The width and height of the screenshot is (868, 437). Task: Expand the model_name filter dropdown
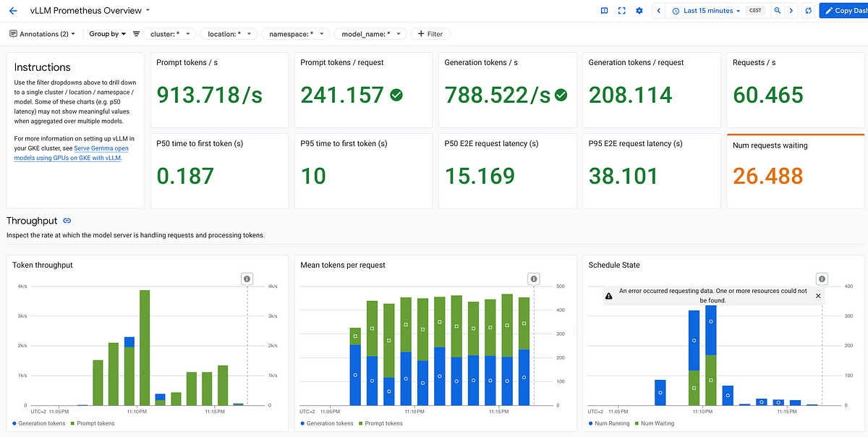coord(371,34)
